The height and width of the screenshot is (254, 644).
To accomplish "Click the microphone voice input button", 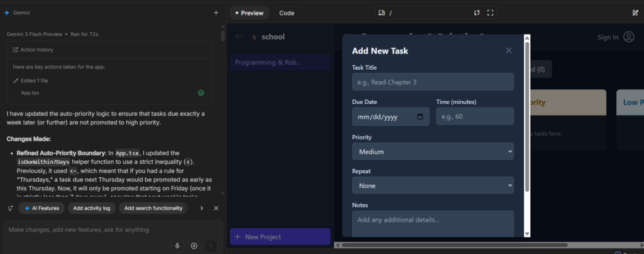I will (x=177, y=246).
